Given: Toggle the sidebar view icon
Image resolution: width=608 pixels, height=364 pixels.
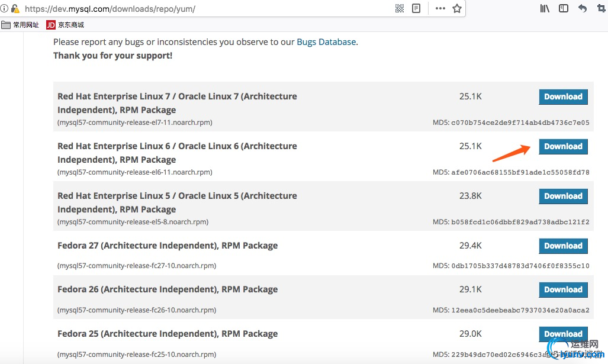Looking at the screenshot, I should pos(564,8).
